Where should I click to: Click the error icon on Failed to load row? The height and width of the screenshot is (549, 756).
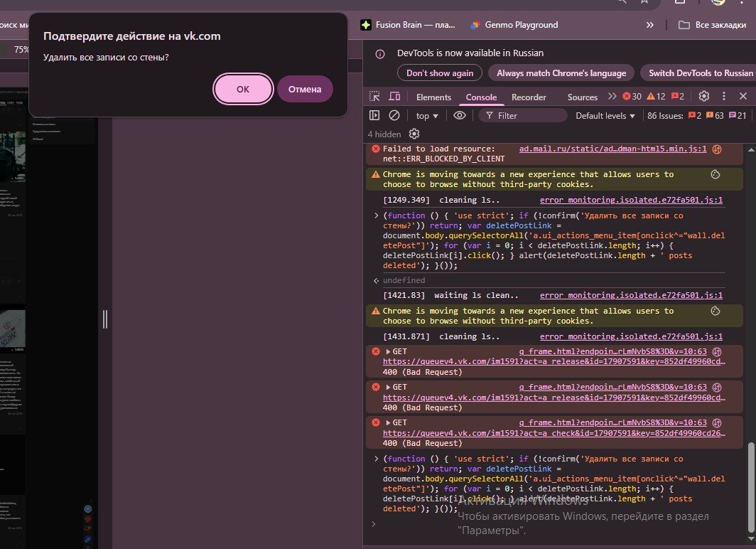tap(376, 149)
